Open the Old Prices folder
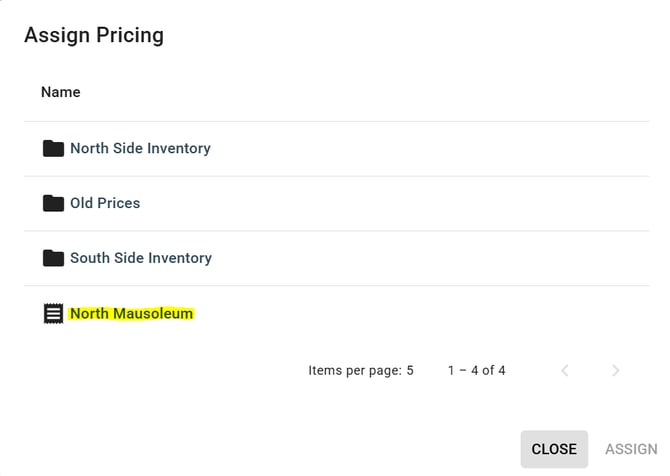This screenshot has height=476, width=670. (105, 204)
